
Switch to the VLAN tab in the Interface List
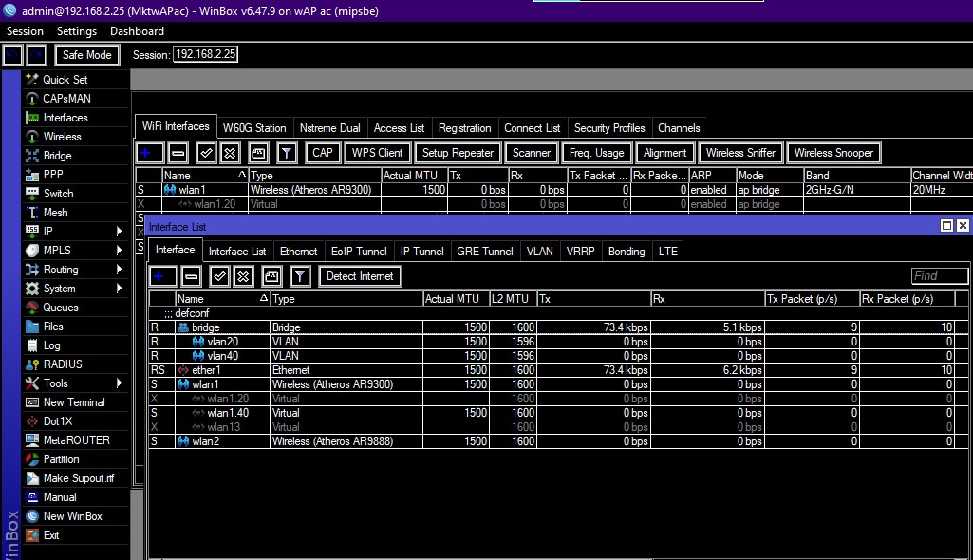pyautogui.click(x=539, y=252)
